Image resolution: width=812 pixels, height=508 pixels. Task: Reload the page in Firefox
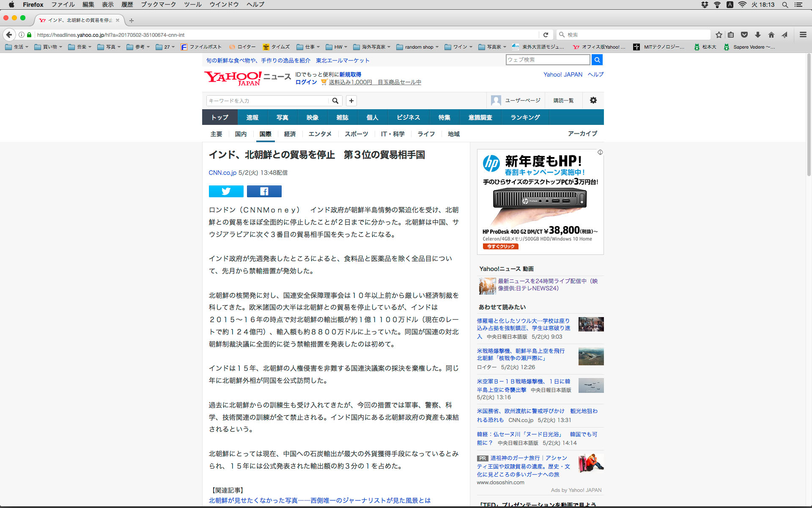tap(546, 35)
